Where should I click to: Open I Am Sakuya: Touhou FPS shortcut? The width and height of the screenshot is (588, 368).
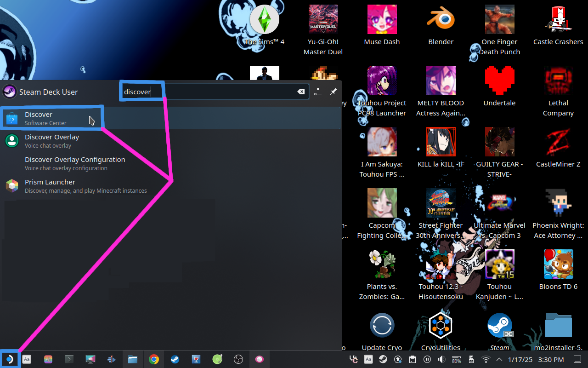[382, 153]
